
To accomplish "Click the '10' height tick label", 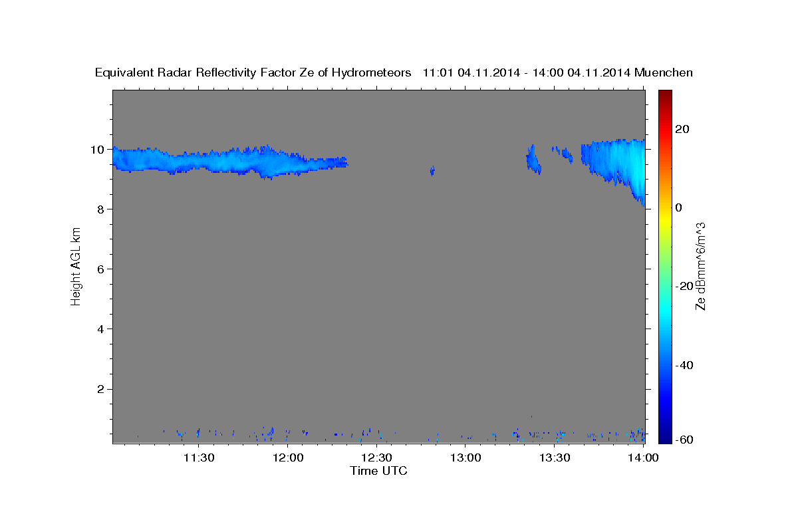I will point(98,150).
